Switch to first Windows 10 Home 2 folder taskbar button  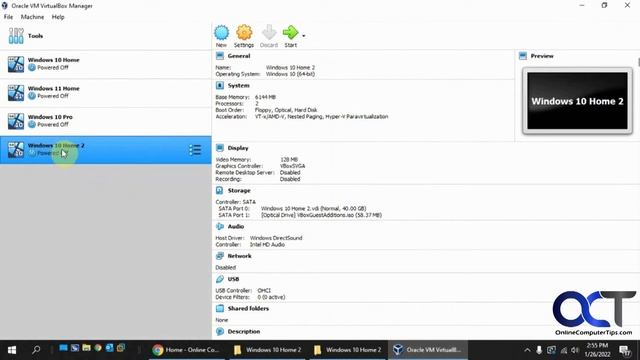[x=268, y=350]
